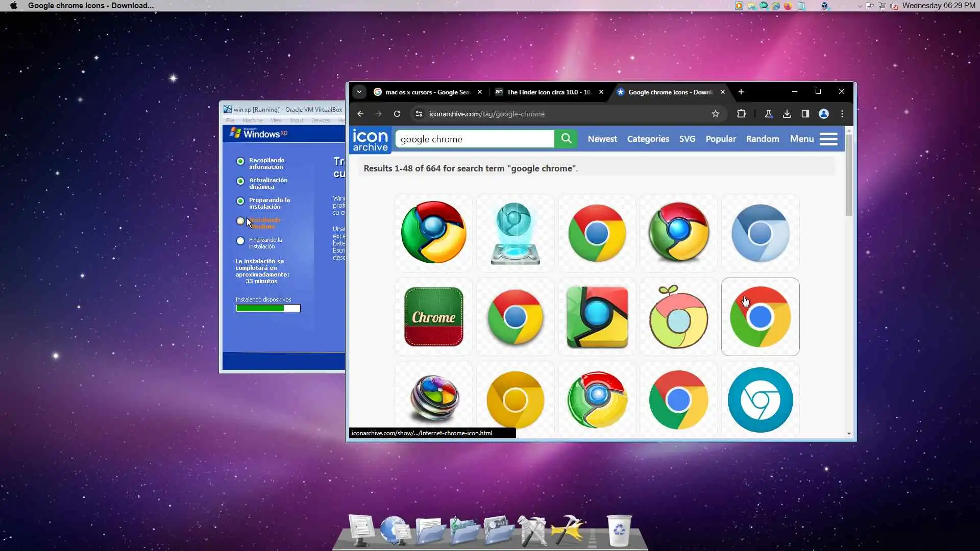980x551 pixels.
Task: Click the Apple menu logo
Action: [14, 6]
